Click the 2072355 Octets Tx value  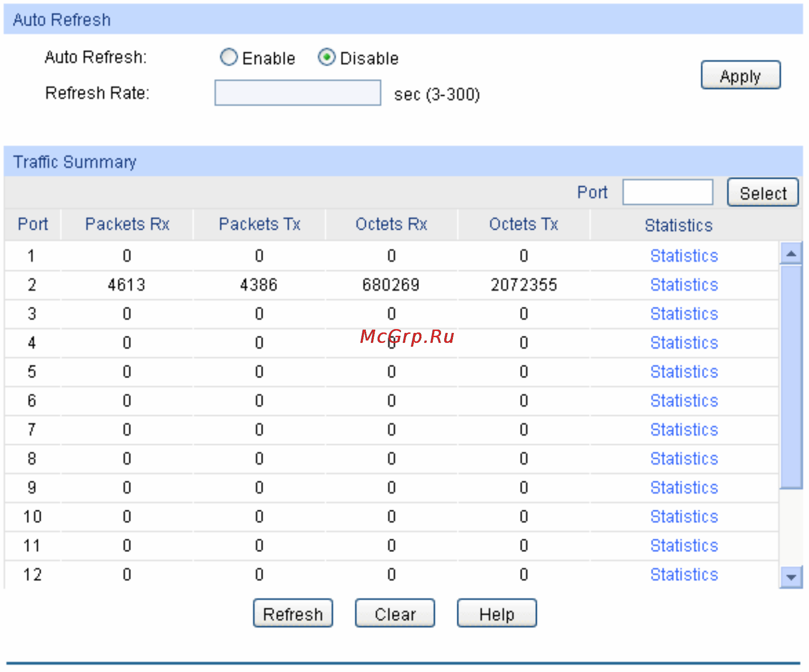tap(524, 285)
